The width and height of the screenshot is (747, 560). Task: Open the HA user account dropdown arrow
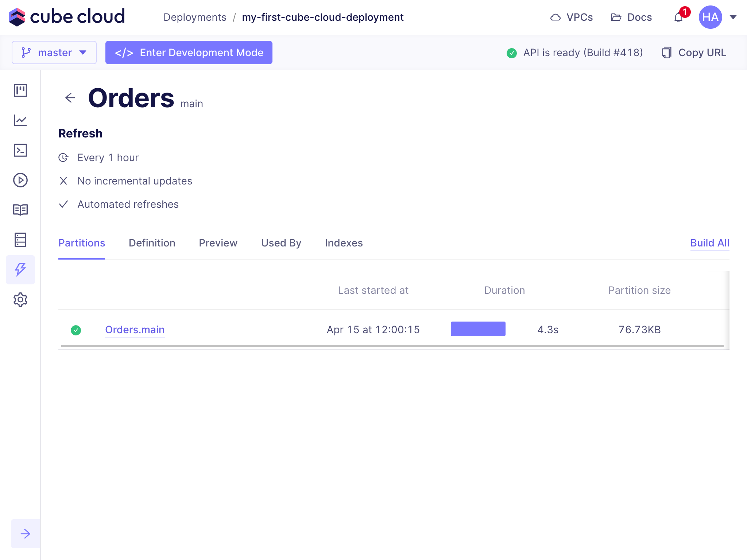pos(733,17)
